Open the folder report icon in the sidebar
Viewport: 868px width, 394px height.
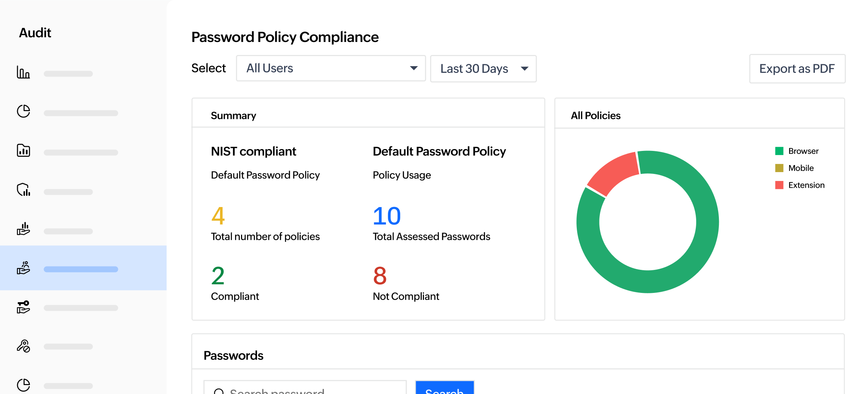pos(23,151)
